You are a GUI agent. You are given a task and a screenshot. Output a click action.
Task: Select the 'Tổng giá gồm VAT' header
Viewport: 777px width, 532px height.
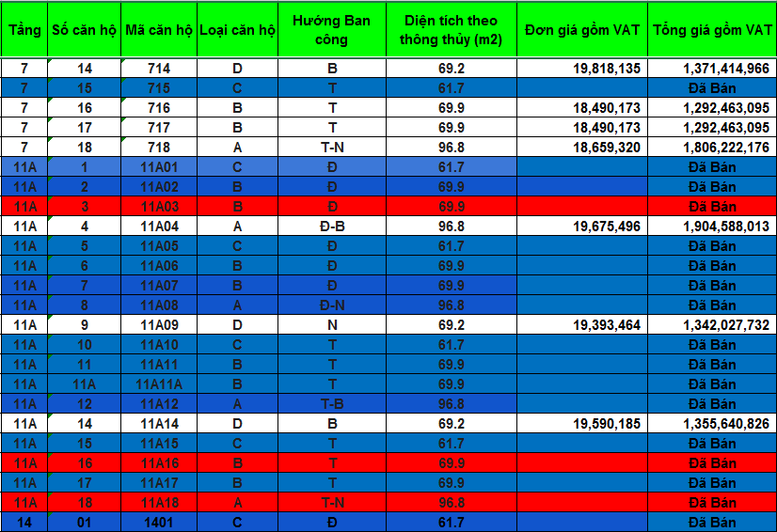pos(712,30)
